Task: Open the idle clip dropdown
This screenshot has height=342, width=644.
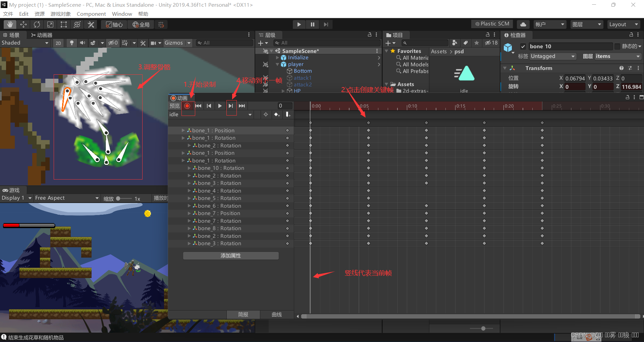Action: [211, 115]
